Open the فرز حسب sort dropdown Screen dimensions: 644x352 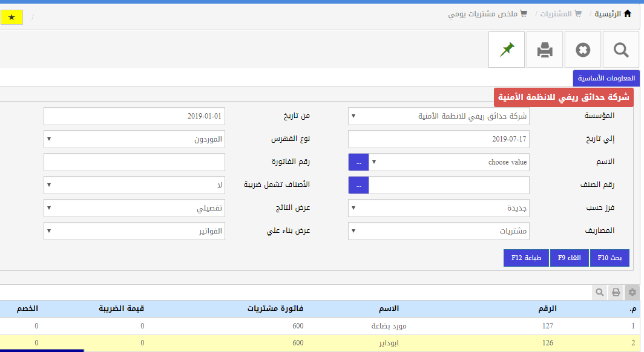tap(439, 208)
